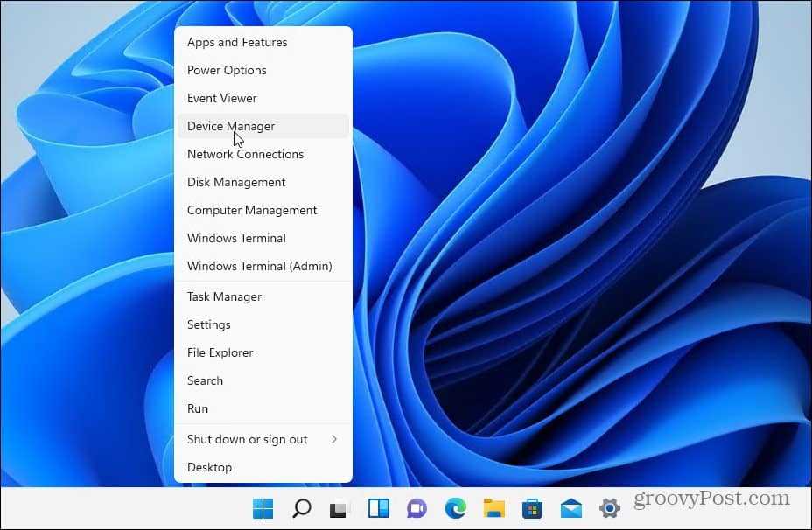
Task: Open Search from the taskbar magnifier icon
Action: coord(301,508)
